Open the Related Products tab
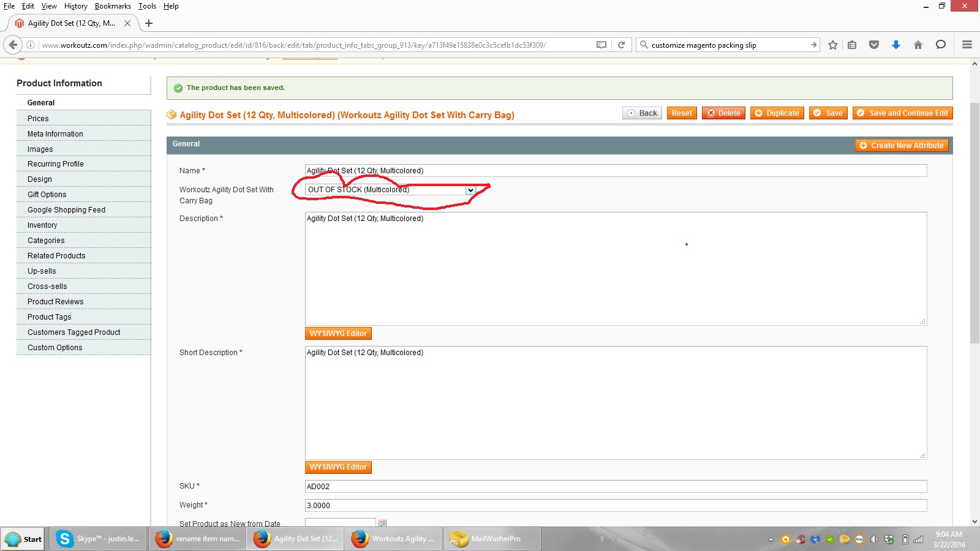 (83, 256)
